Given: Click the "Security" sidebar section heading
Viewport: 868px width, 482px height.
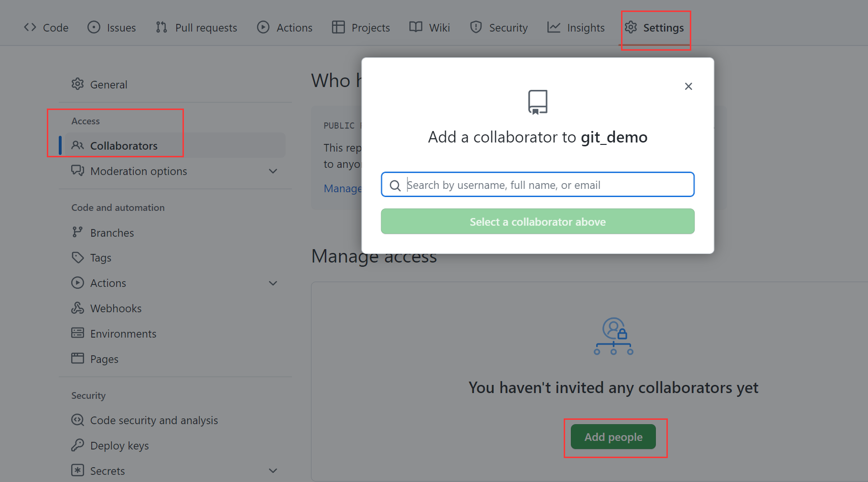Looking at the screenshot, I should pyautogui.click(x=88, y=395).
